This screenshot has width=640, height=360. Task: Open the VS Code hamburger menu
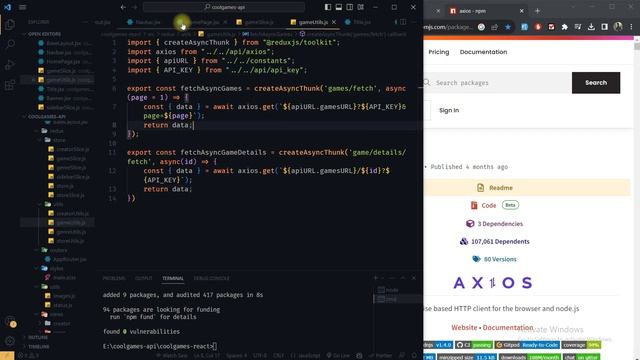coord(22,7)
